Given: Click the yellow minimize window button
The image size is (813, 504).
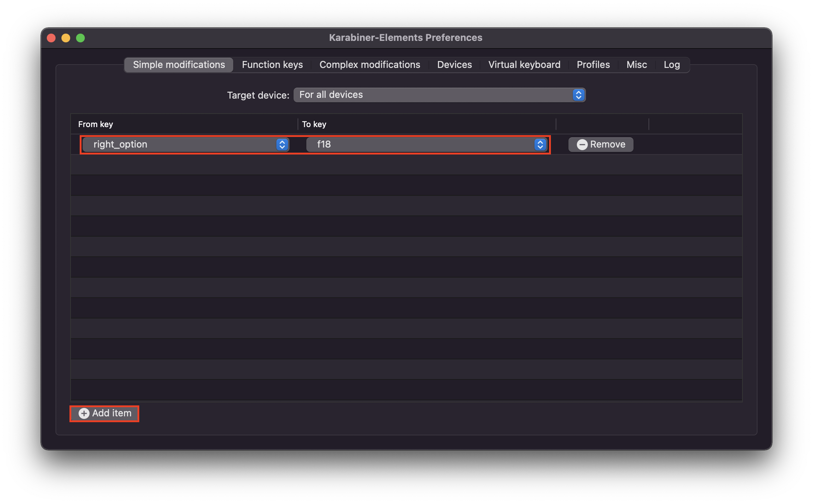Looking at the screenshot, I should [x=66, y=38].
